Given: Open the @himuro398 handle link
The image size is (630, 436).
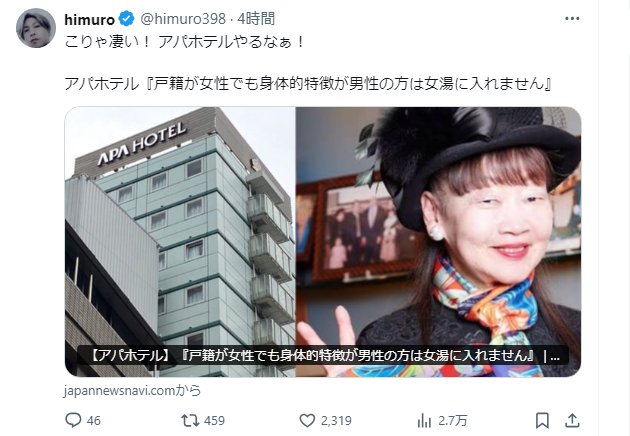Looking at the screenshot, I should (x=183, y=18).
